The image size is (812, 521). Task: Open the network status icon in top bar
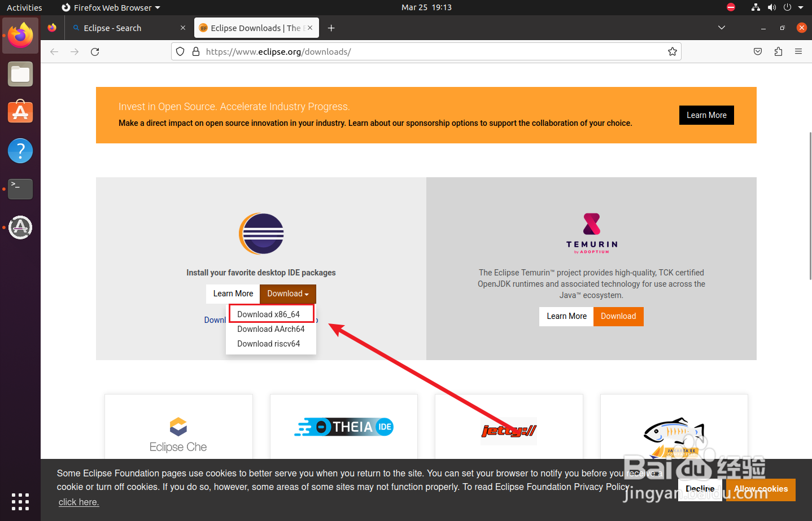click(x=756, y=7)
